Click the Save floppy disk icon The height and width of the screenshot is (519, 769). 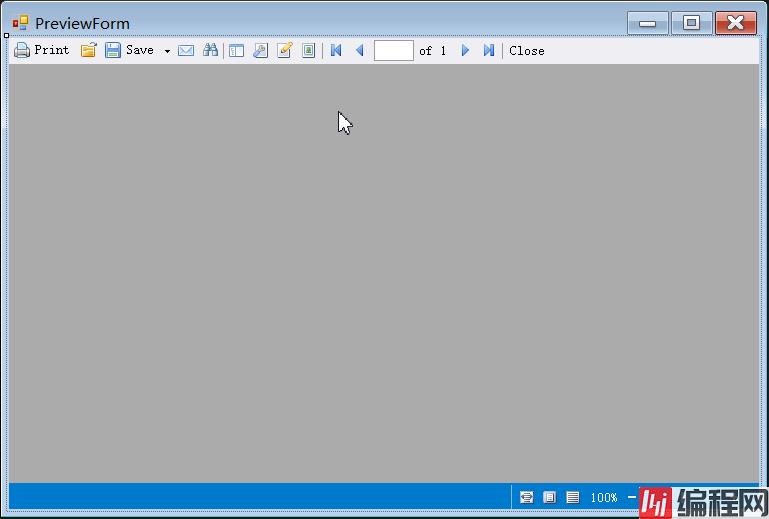tap(113, 50)
